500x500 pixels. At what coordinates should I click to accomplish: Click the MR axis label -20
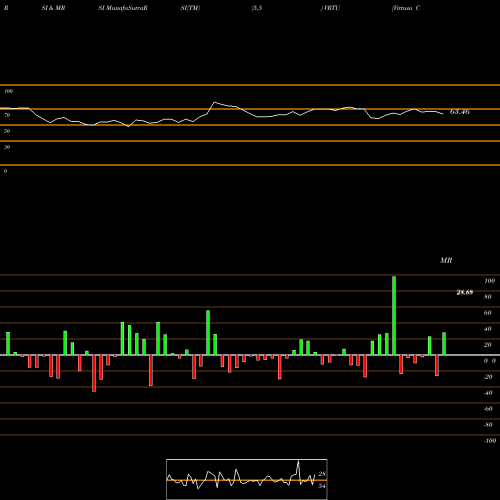tap(488, 377)
